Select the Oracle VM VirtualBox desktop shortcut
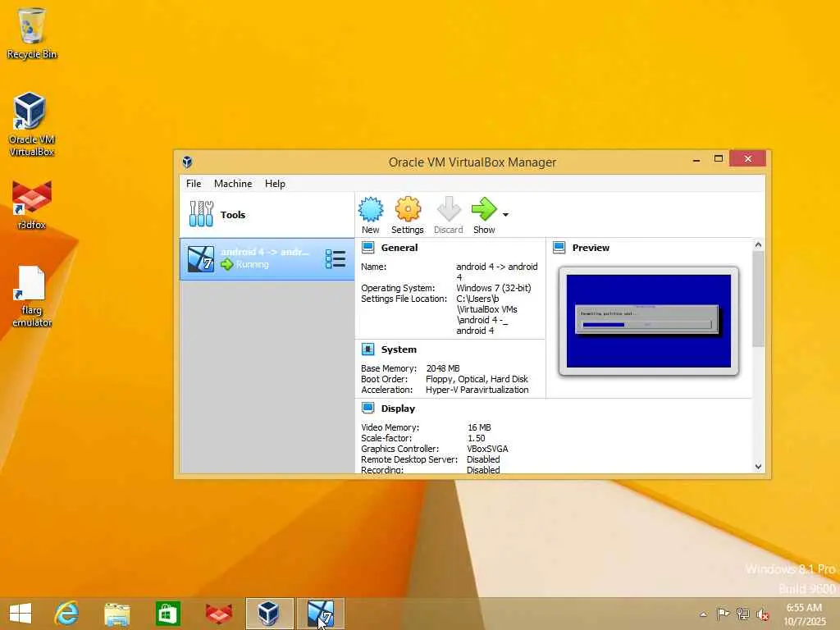The image size is (840, 630). point(32,125)
